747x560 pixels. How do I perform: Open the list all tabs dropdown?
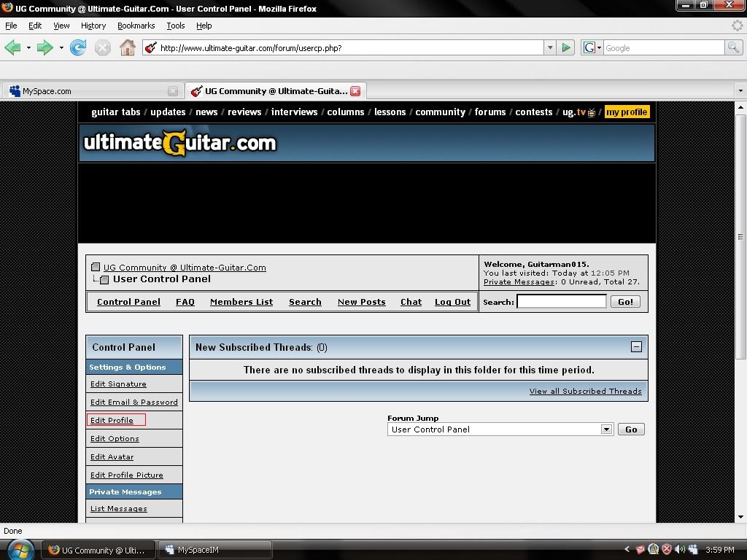(740, 90)
